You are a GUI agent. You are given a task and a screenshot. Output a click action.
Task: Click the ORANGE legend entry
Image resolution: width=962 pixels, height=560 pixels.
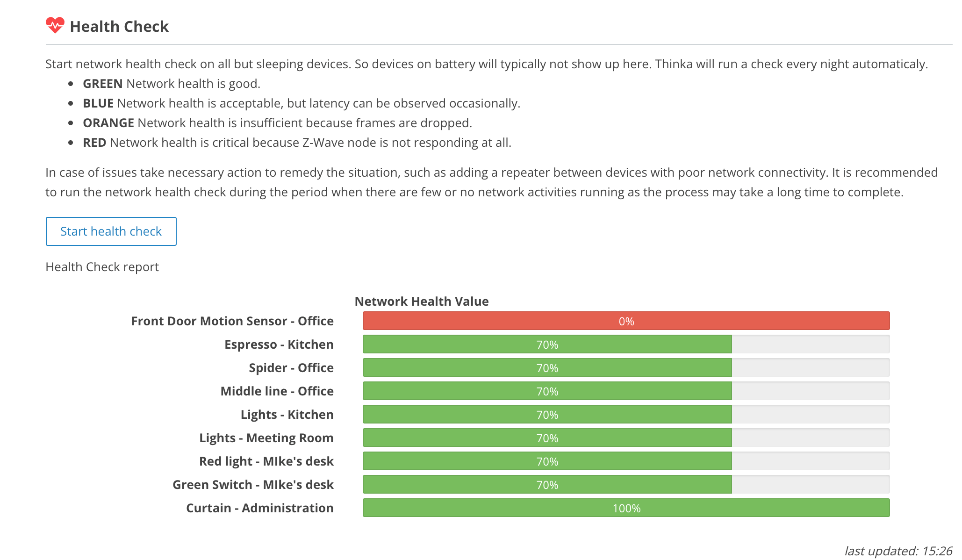277,123
